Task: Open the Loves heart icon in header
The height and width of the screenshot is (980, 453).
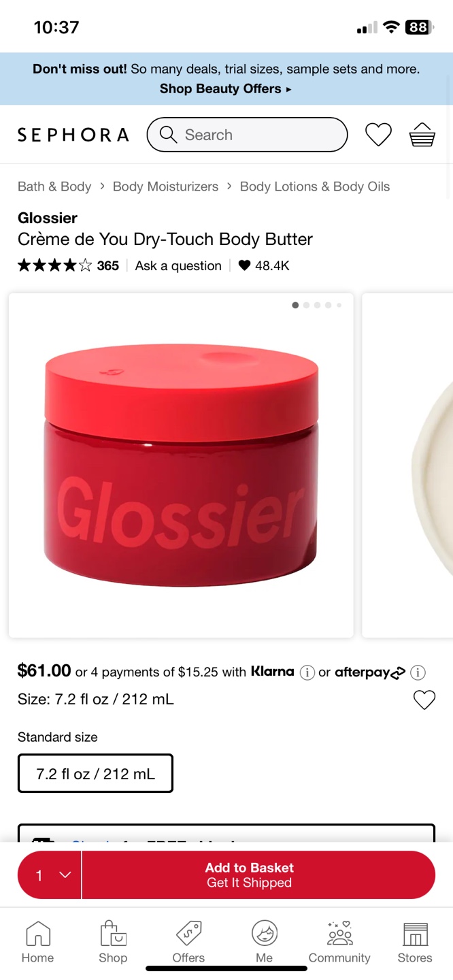Action: coord(378,135)
